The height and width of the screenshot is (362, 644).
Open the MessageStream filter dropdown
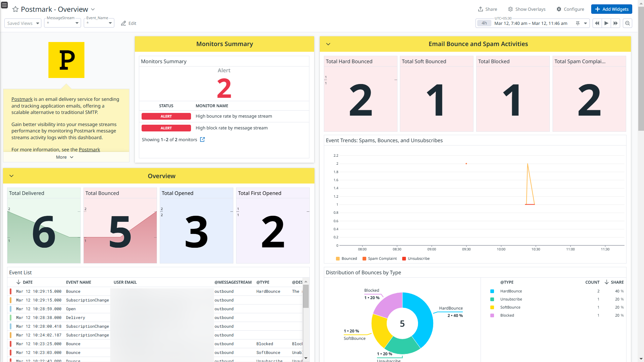63,23
